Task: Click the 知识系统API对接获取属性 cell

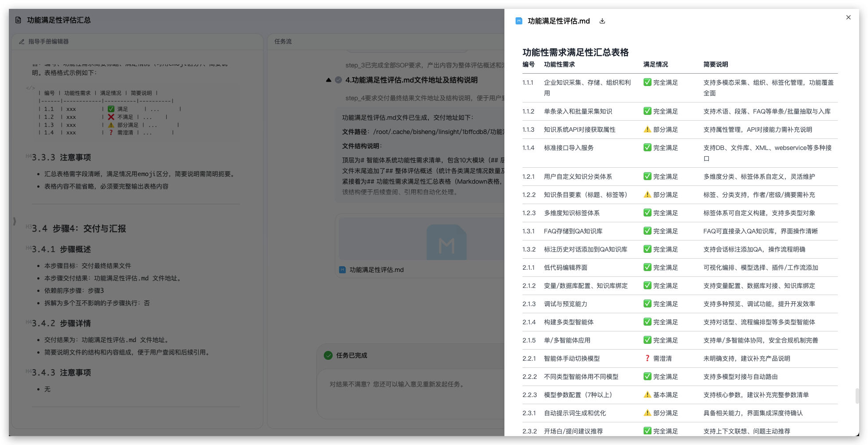Action: (580, 130)
